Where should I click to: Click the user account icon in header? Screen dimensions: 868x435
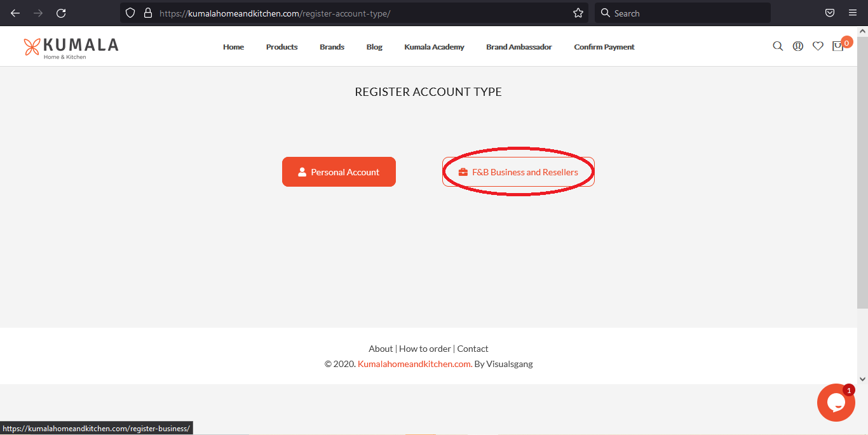click(x=798, y=46)
